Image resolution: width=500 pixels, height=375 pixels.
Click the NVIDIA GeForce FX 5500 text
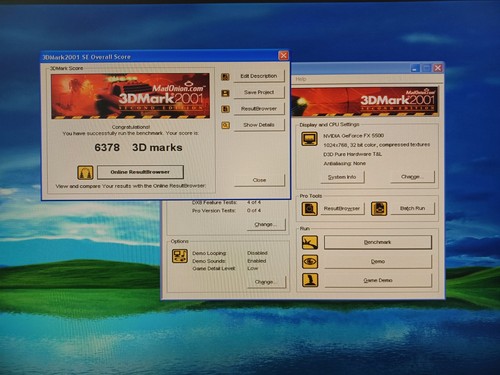353,136
